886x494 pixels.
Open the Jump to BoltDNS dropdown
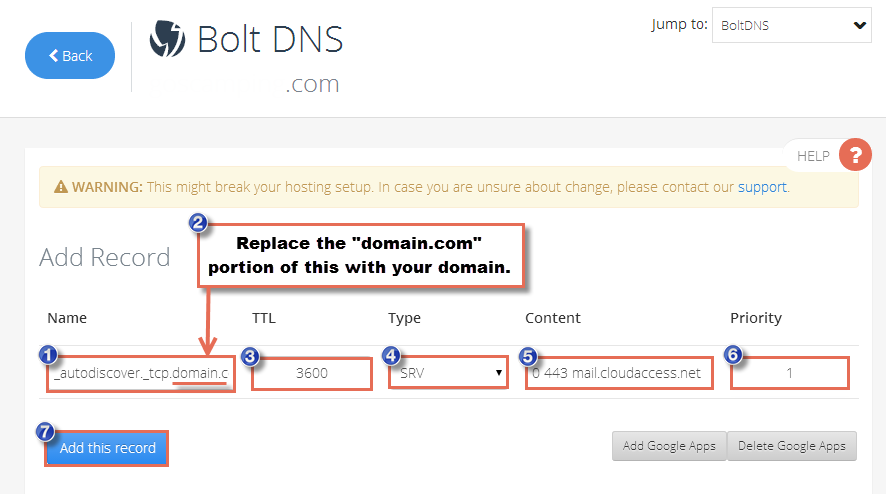pos(791,25)
